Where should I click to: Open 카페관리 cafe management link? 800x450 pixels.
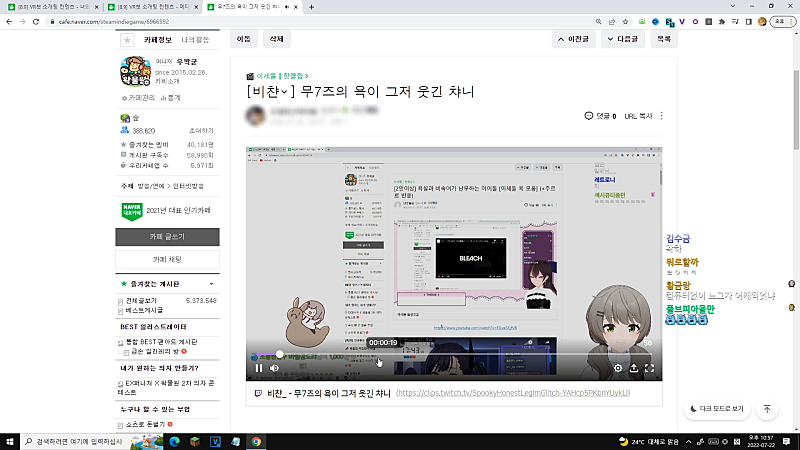[138, 97]
